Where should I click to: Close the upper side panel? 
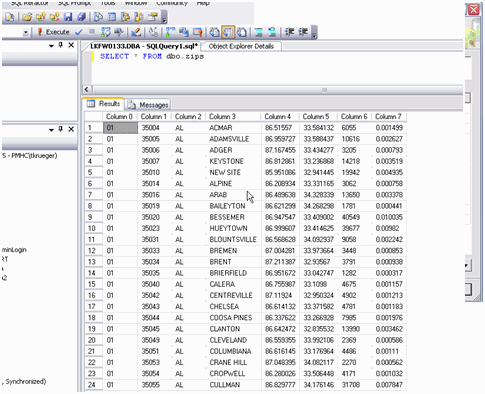click(x=71, y=45)
